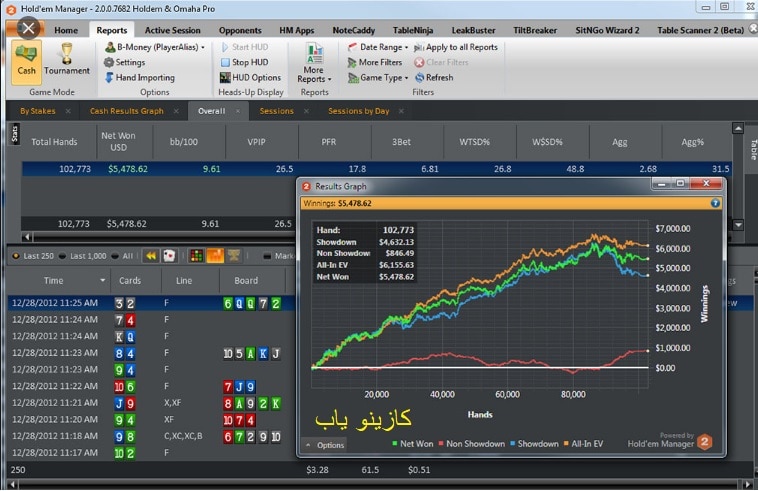Viewport: 758px width, 491px height.
Task: Open Hand Importing
Action: point(140,77)
